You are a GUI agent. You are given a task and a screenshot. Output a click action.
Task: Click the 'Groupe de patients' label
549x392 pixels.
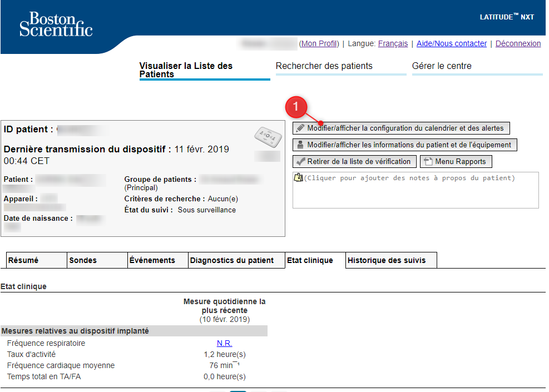[x=160, y=179]
